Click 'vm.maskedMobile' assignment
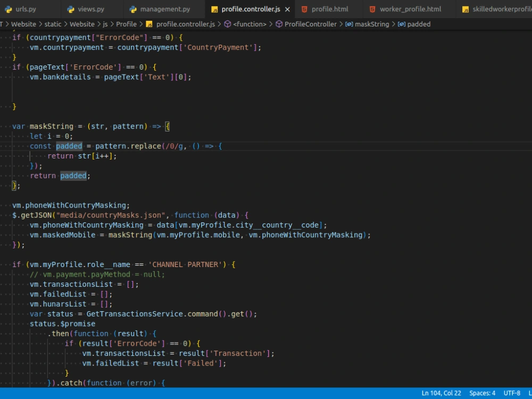This screenshot has width=532, height=399. pyautogui.click(x=200, y=235)
